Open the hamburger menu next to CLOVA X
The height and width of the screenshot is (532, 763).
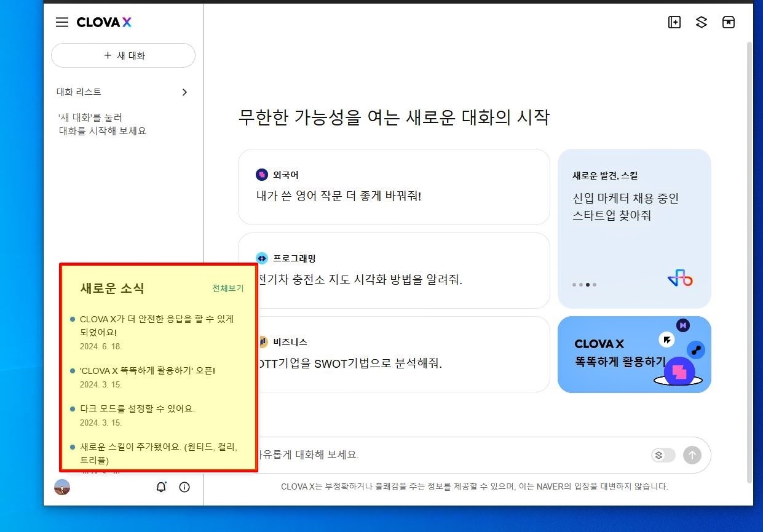pyautogui.click(x=62, y=22)
